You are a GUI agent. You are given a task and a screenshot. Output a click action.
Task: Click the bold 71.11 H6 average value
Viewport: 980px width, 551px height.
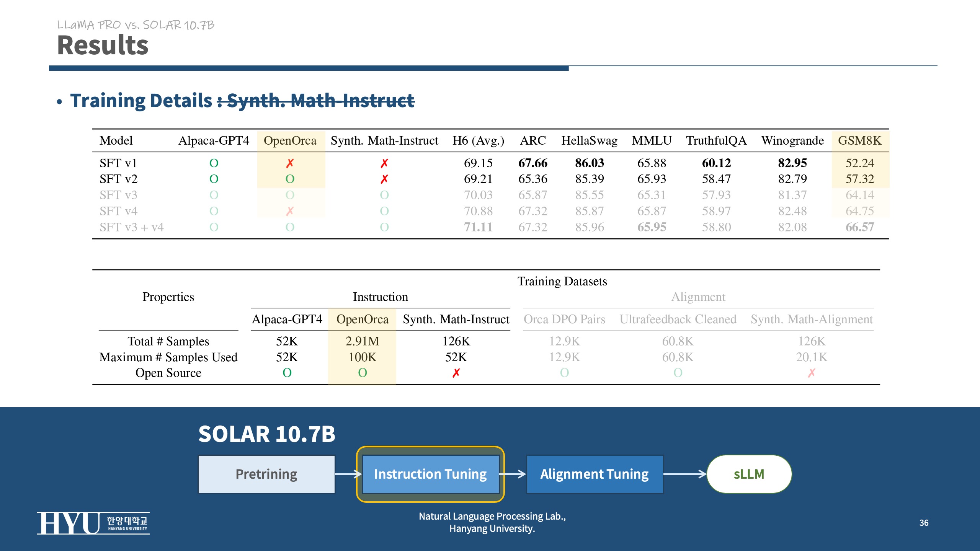[478, 227]
